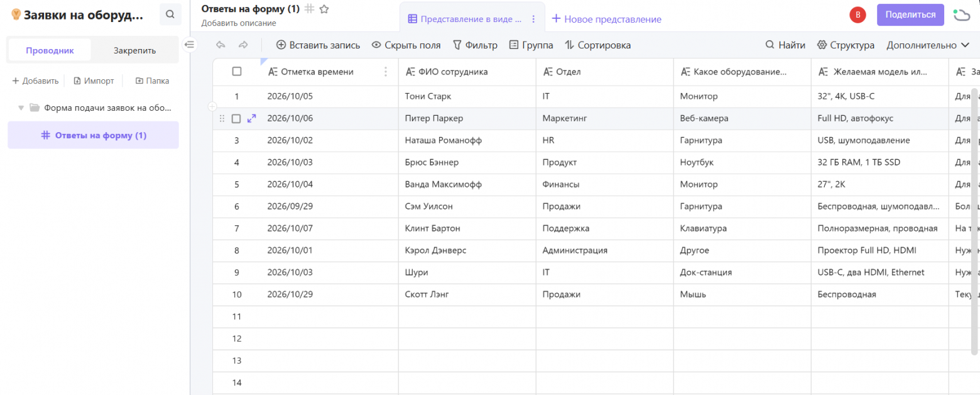980x395 pixels.
Task: Open Отметка времени column menu dots
Action: (x=386, y=72)
